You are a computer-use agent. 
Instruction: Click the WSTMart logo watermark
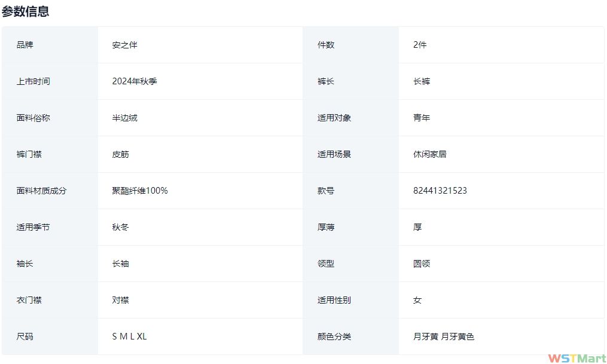(x=577, y=358)
